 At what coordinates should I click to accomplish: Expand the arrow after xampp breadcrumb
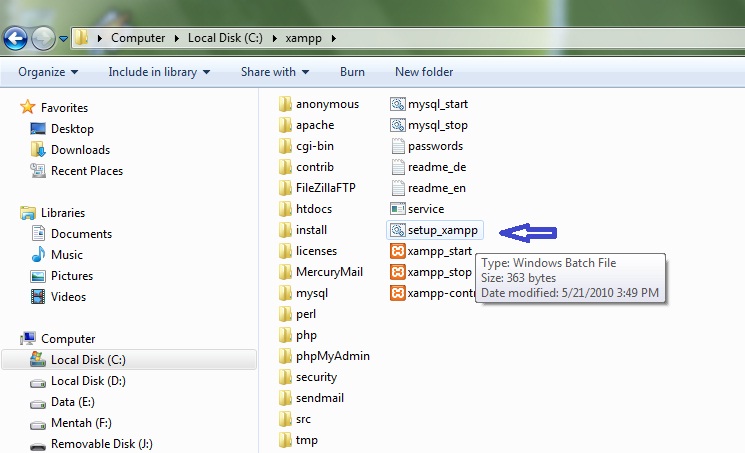tap(334, 38)
